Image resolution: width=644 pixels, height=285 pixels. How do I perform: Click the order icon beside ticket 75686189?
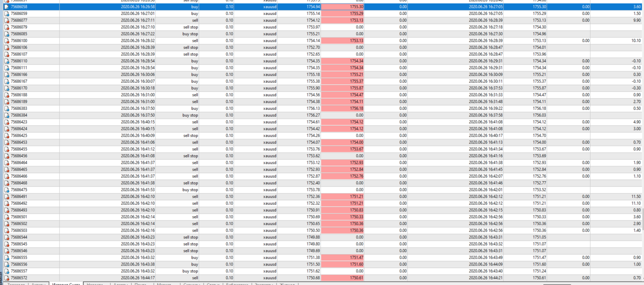click(x=6, y=102)
